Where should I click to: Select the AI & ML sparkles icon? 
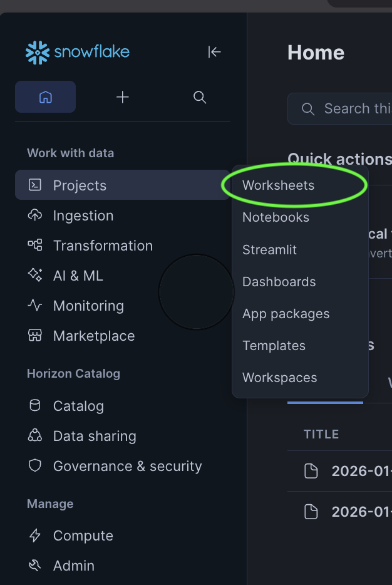34,275
